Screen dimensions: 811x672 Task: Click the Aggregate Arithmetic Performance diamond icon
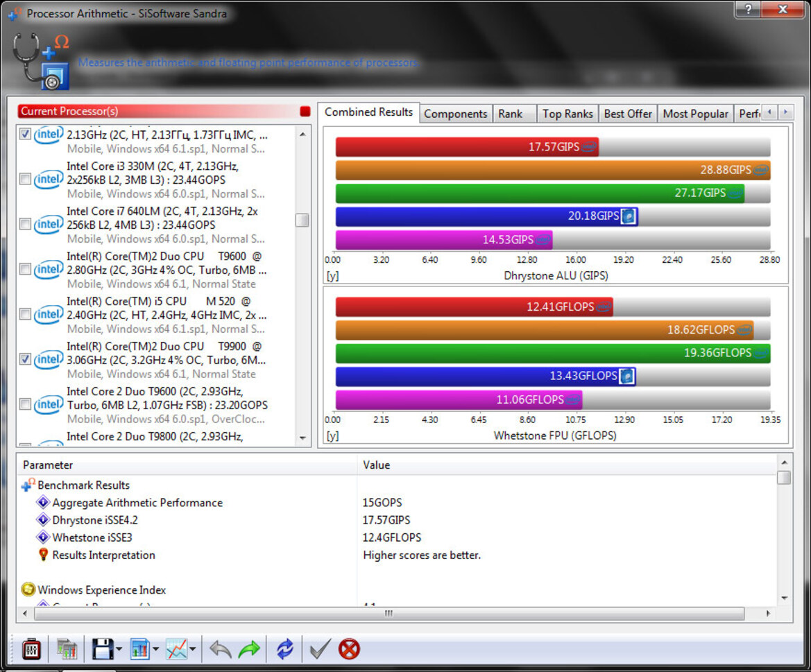coord(43,503)
